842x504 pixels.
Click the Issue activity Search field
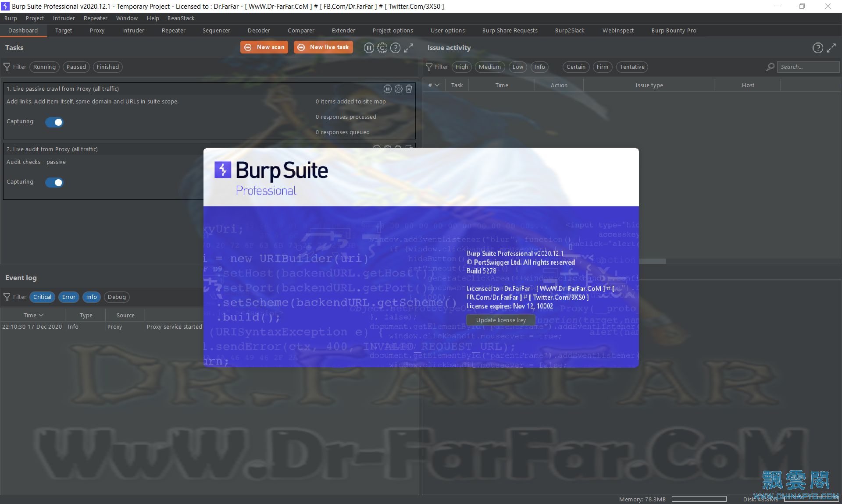pyautogui.click(x=808, y=67)
